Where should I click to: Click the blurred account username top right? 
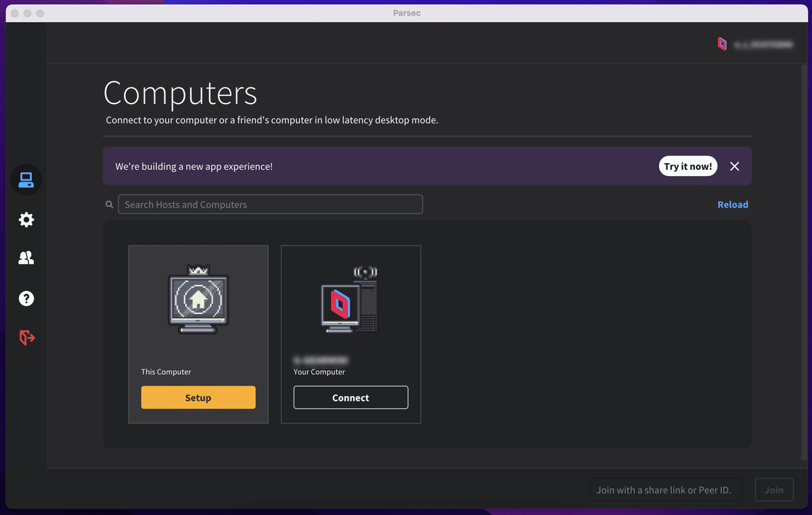tap(763, 45)
